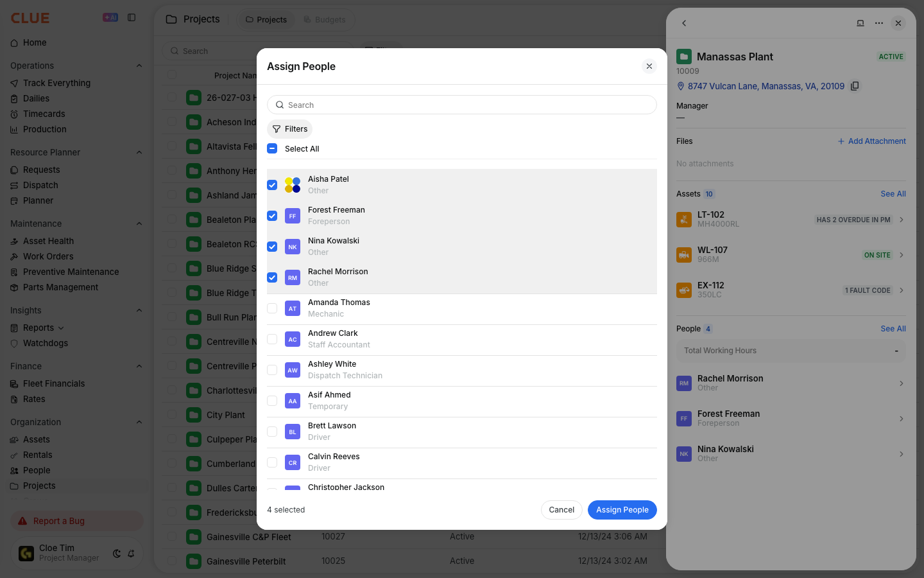The height and width of the screenshot is (578, 924).
Task: Click Add Attachment
Action: [871, 141]
